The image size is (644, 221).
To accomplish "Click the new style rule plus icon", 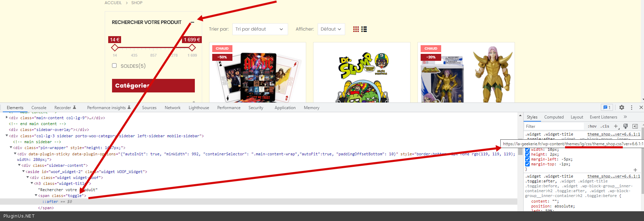I will pos(616,126).
